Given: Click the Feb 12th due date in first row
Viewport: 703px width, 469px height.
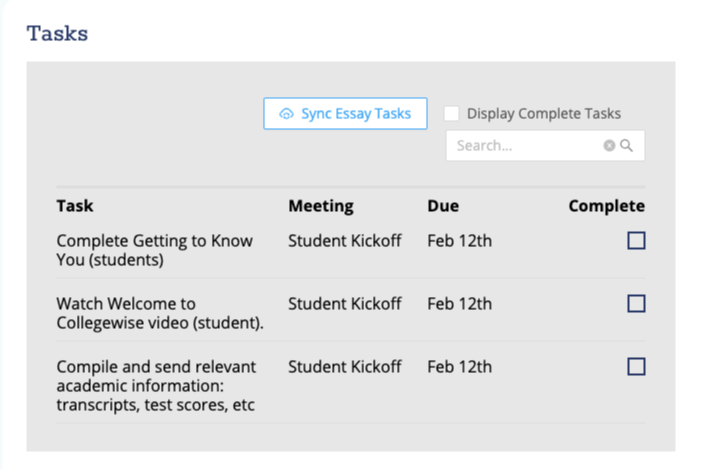Looking at the screenshot, I should point(459,241).
